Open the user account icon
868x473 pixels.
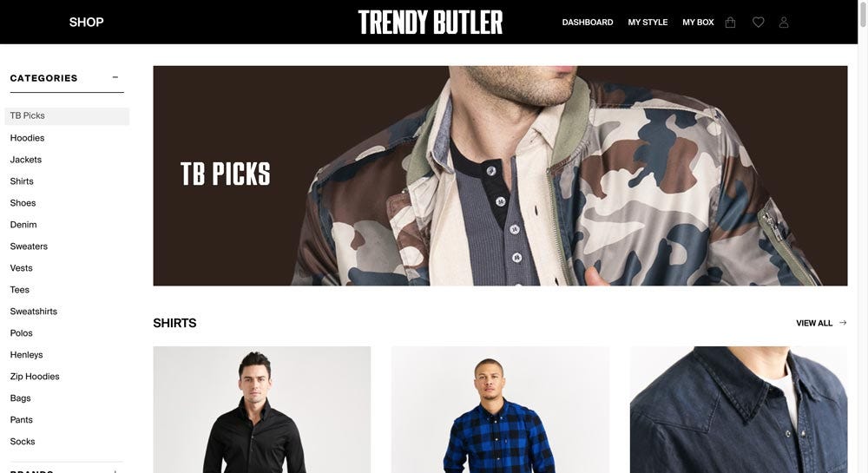click(x=784, y=22)
